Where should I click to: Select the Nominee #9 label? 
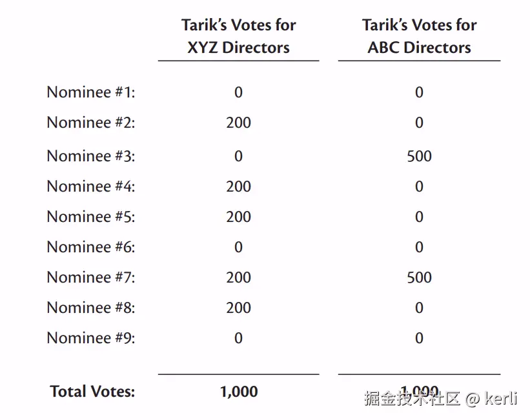[x=91, y=338]
